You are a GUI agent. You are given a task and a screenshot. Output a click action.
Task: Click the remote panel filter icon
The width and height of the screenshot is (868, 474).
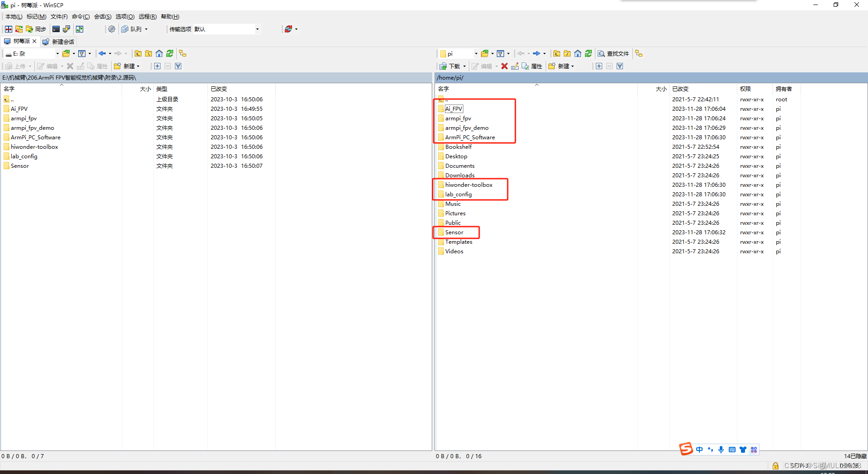500,53
